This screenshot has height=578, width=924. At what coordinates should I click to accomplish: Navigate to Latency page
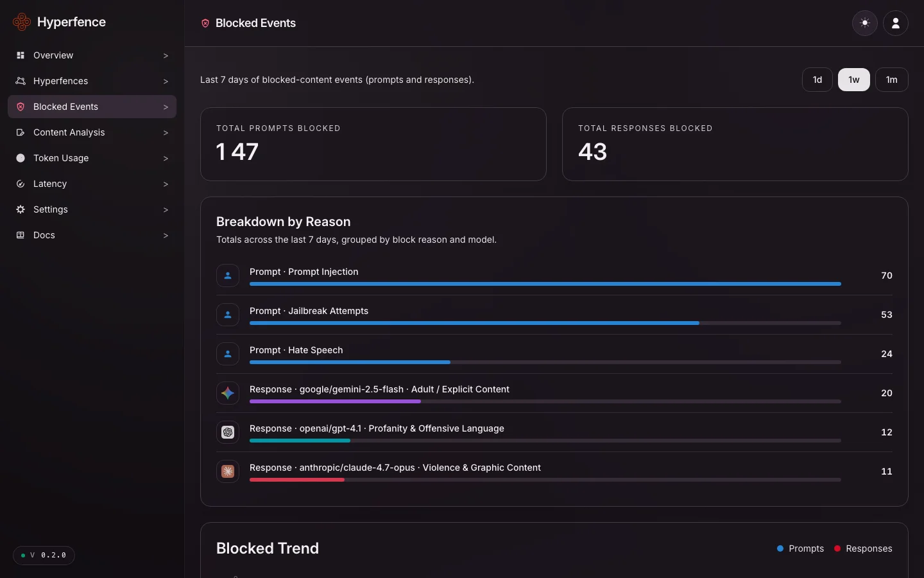(92, 184)
